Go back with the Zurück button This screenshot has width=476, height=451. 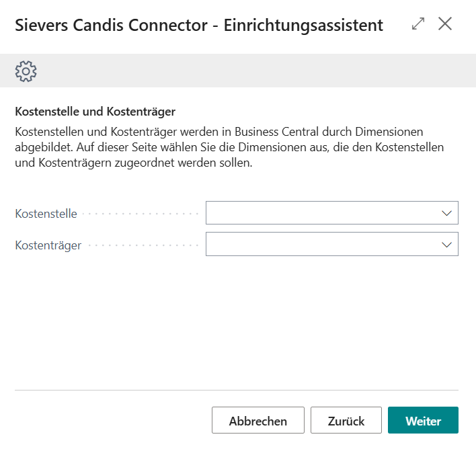(x=346, y=421)
